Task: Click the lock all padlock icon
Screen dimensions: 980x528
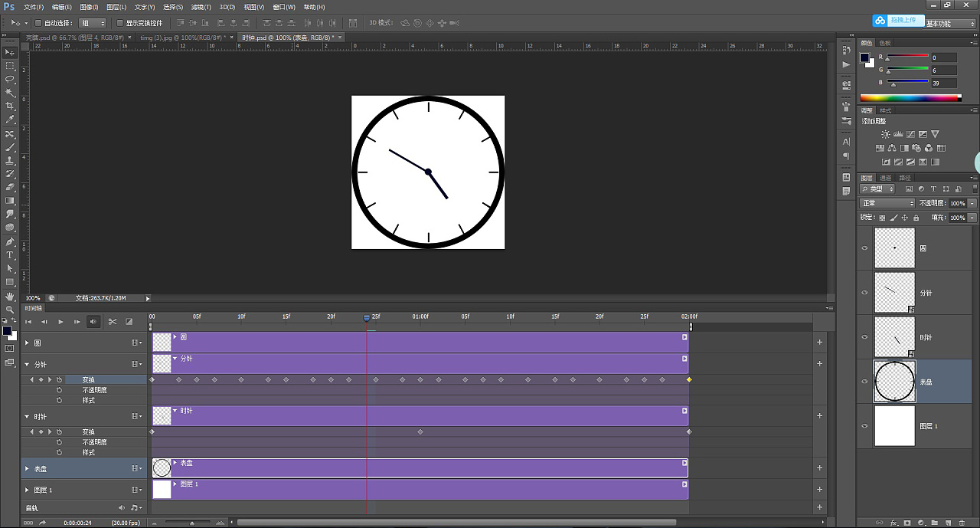Action: (916, 218)
